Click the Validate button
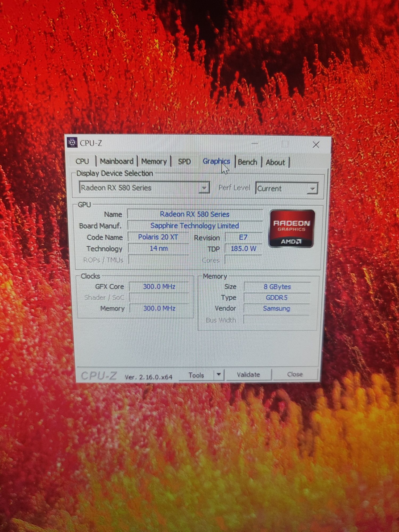 coord(248,375)
